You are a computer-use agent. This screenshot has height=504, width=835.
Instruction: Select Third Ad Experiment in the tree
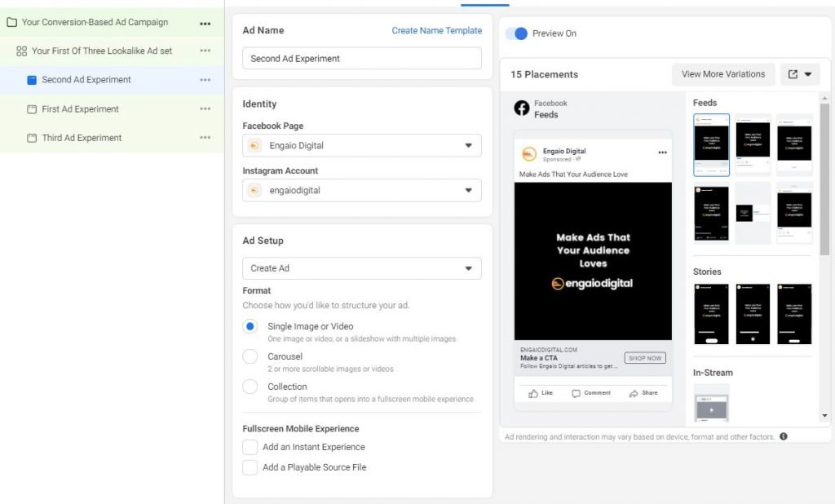click(x=112, y=138)
